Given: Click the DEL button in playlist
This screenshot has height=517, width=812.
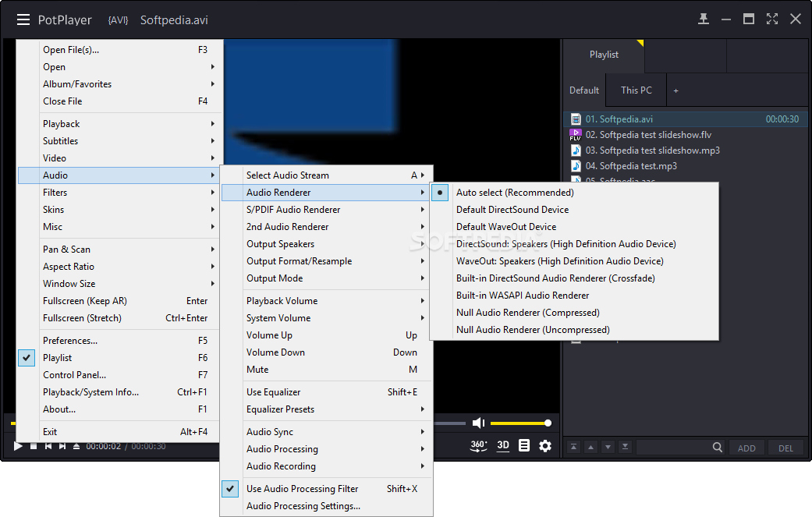Looking at the screenshot, I should coord(785,448).
